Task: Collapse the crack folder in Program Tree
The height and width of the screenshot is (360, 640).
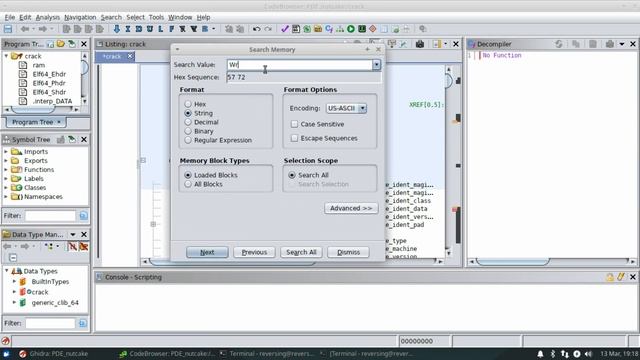Action: point(6,56)
